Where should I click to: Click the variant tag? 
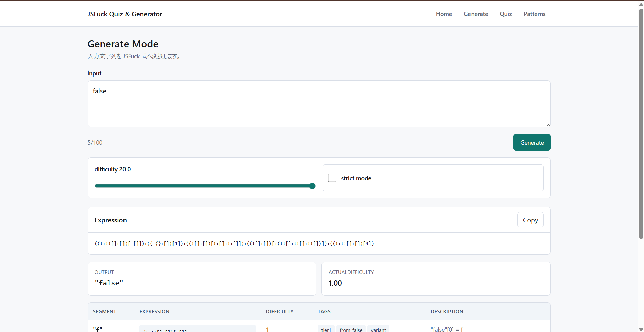[378, 329]
